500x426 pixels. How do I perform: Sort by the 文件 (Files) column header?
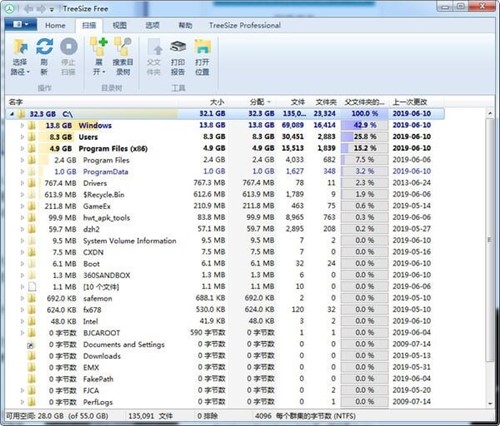[298, 102]
